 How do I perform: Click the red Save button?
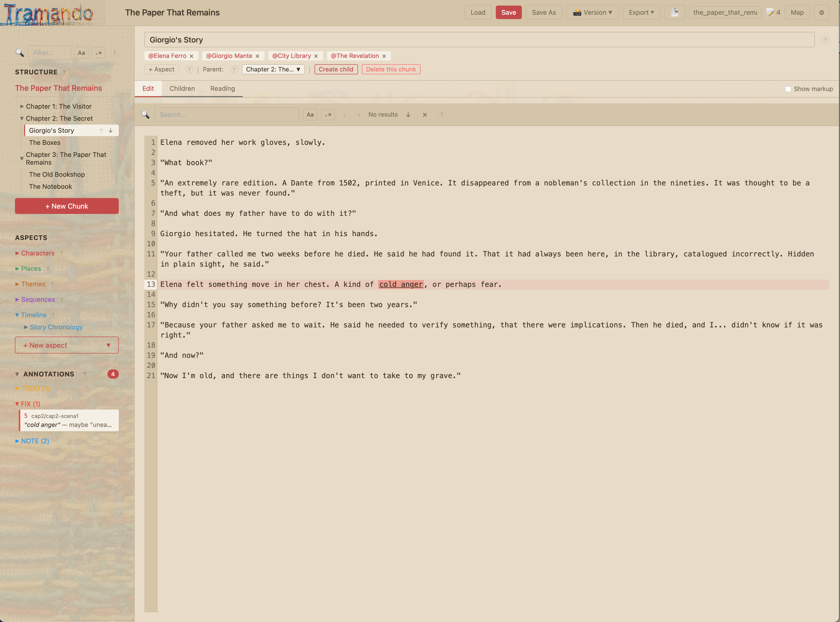coord(508,12)
